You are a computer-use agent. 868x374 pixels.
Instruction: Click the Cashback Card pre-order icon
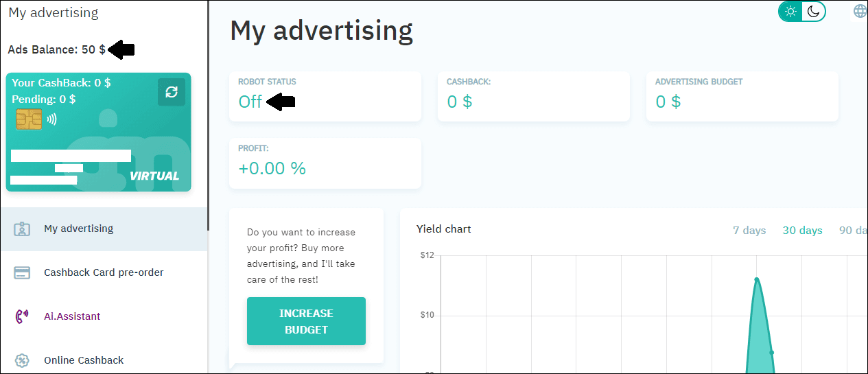(x=23, y=272)
